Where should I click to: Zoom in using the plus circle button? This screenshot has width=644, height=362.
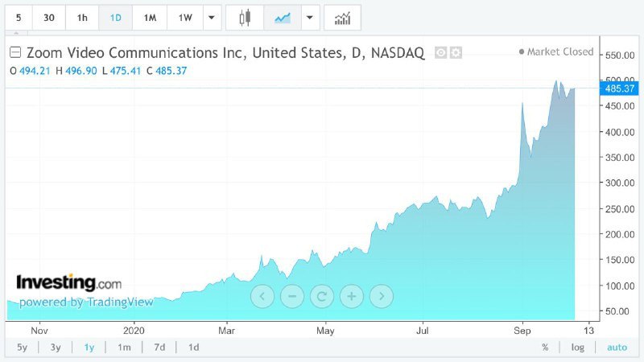(x=352, y=296)
